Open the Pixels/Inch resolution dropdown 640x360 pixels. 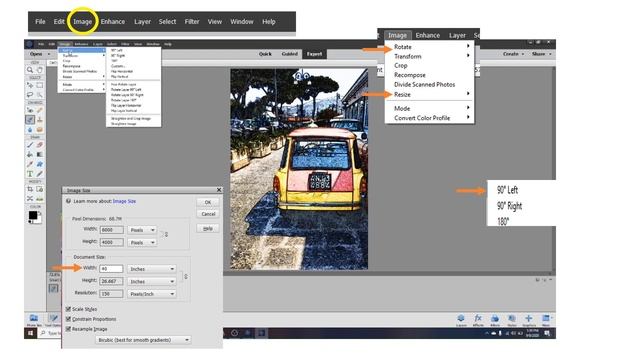click(151, 294)
